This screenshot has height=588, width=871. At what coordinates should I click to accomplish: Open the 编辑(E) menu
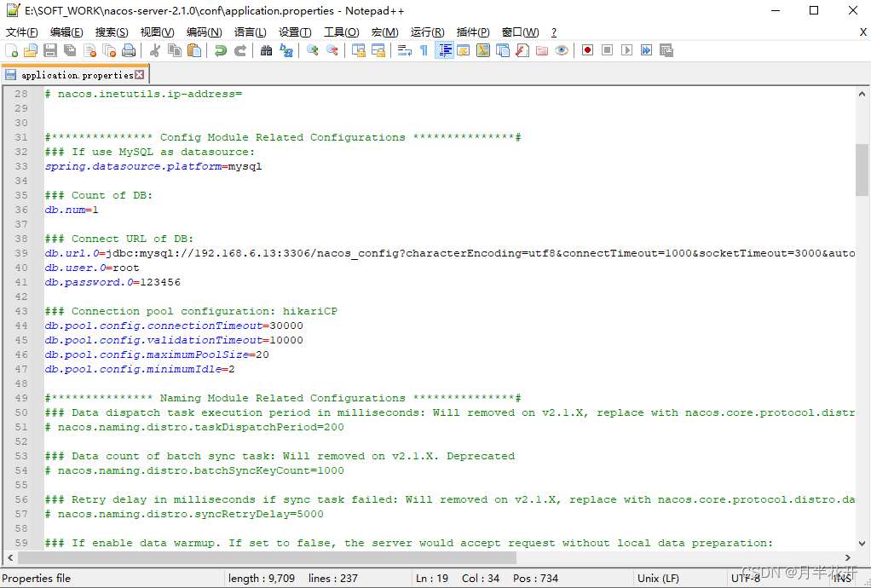(66, 32)
